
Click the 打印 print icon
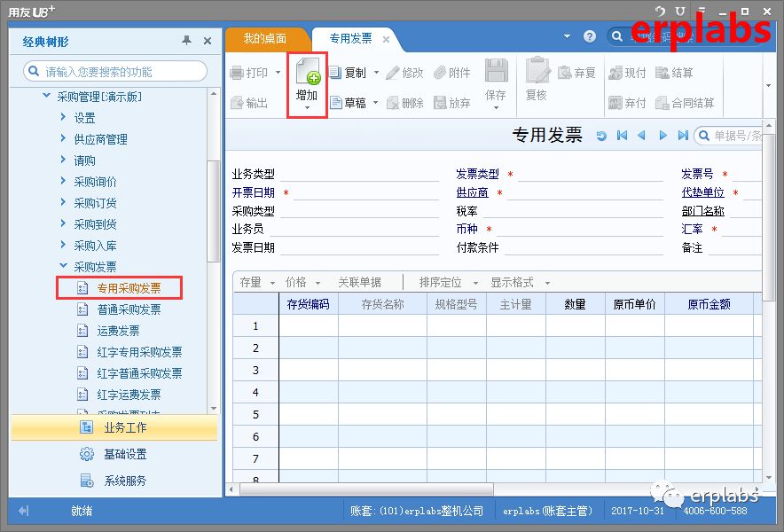(237, 74)
